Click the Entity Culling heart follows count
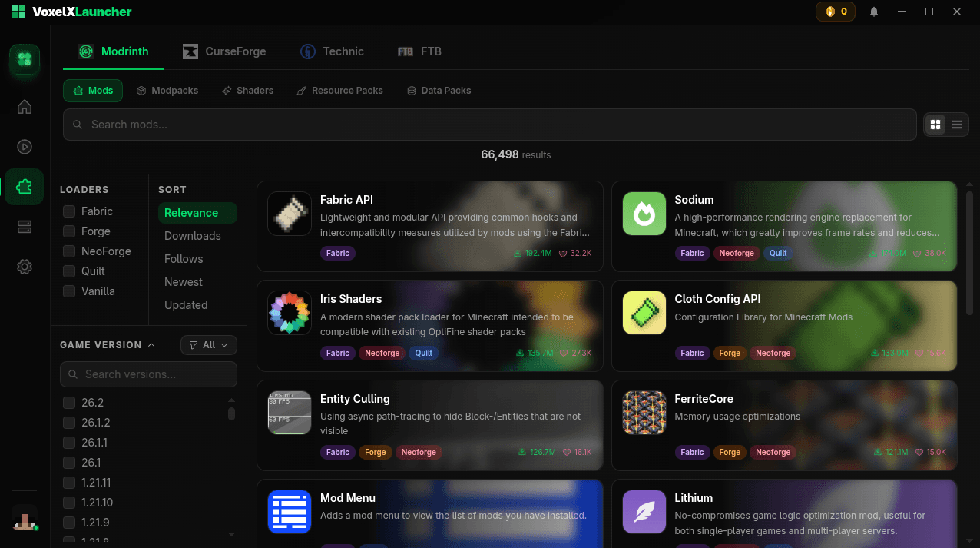980x548 pixels. tap(577, 452)
